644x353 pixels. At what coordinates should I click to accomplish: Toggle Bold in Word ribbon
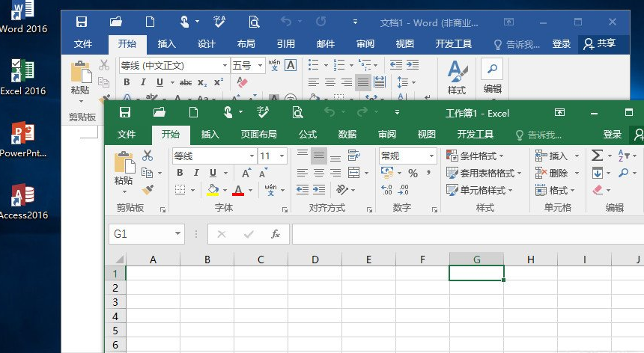(127, 82)
